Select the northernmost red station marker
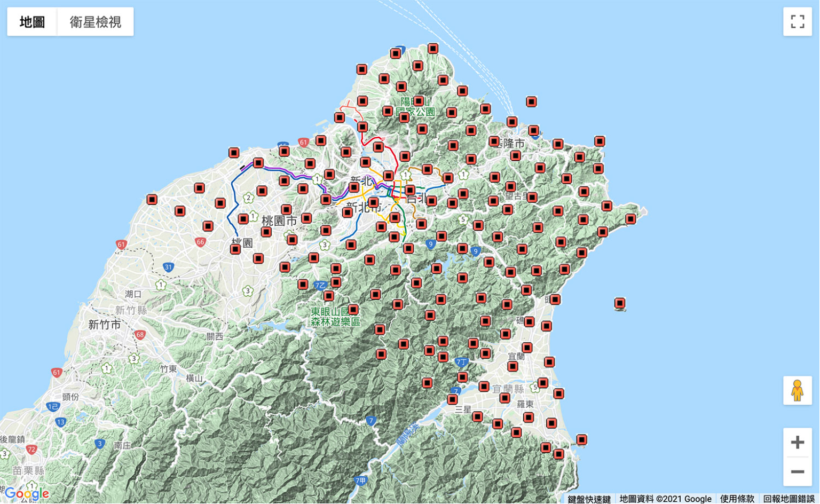 pyautogui.click(x=433, y=49)
